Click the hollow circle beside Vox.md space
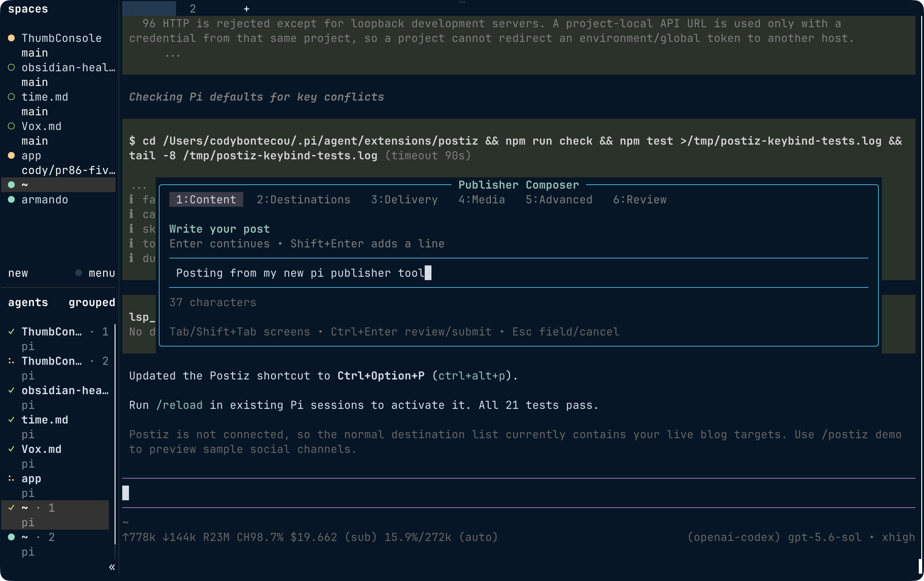The height and width of the screenshot is (581, 924). (x=12, y=126)
